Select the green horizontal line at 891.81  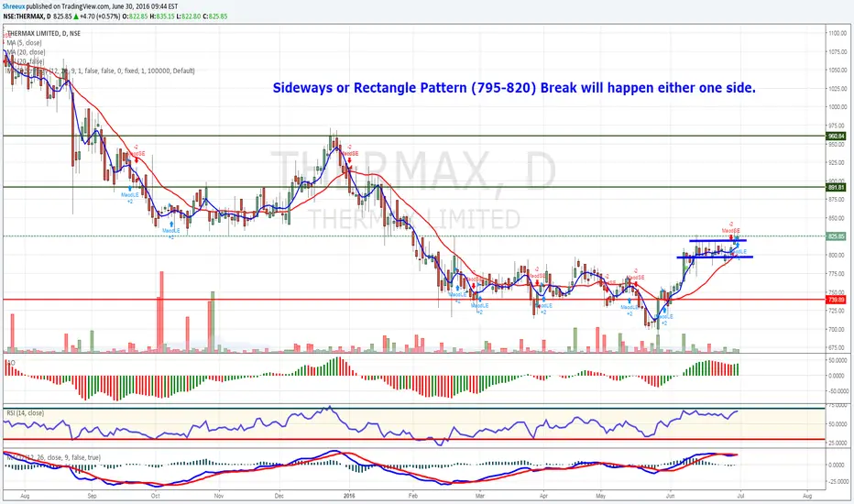pyautogui.click(x=414, y=187)
